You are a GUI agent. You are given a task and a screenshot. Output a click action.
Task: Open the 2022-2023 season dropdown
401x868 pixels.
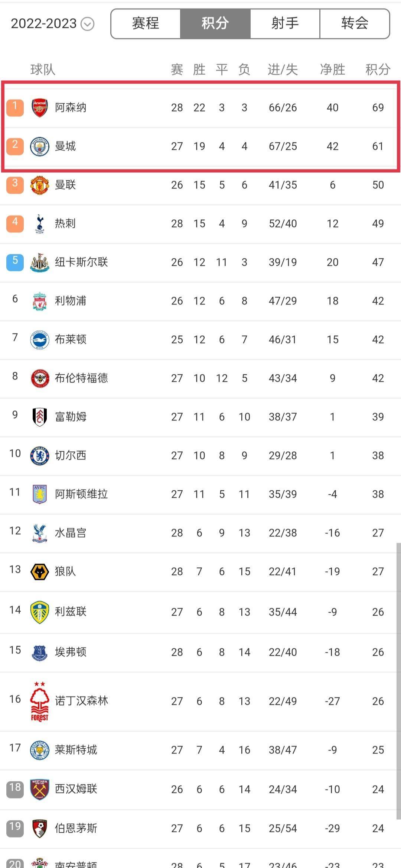coord(52,24)
